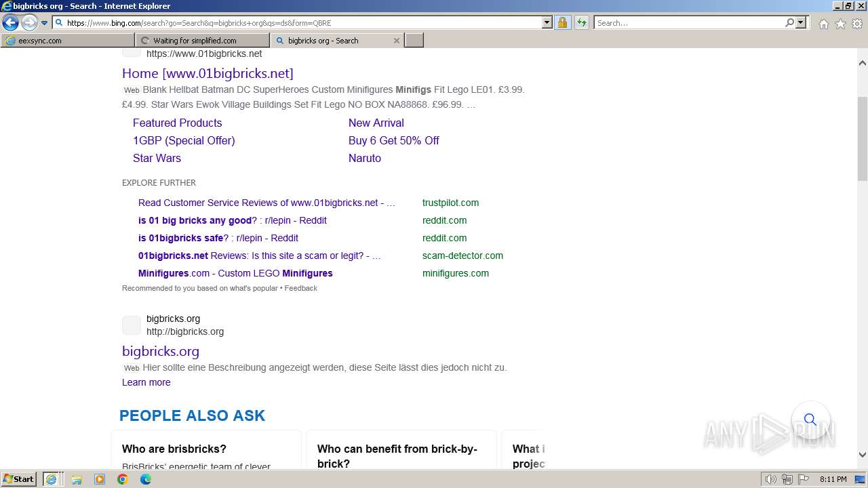
Task: Open the search provider dropdown arrow
Action: 801,22
